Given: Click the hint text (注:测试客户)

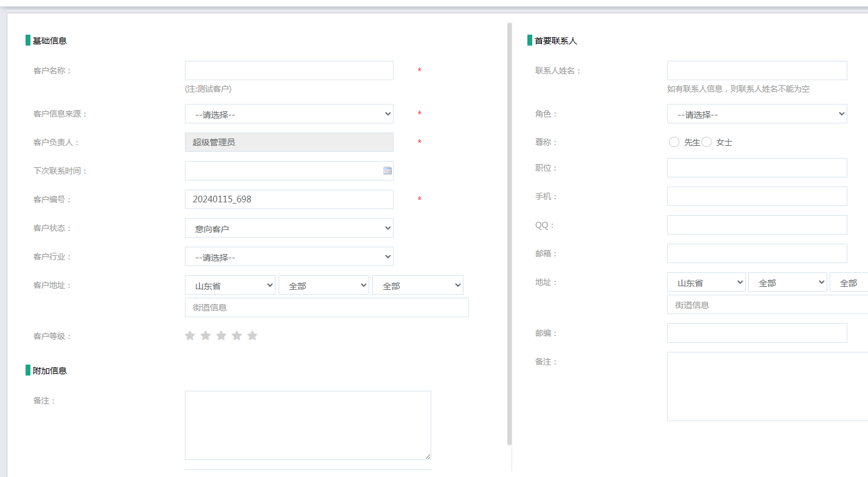Looking at the screenshot, I should tap(208, 89).
